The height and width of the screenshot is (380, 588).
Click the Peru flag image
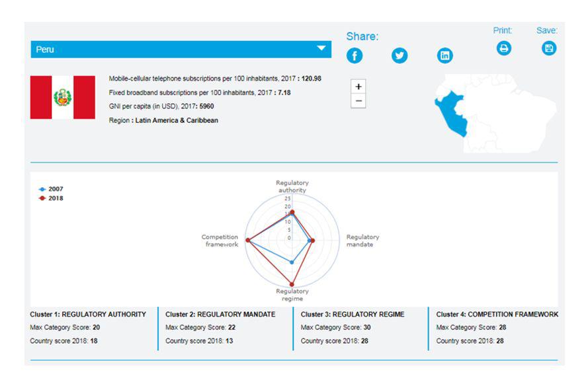pos(63,97)
